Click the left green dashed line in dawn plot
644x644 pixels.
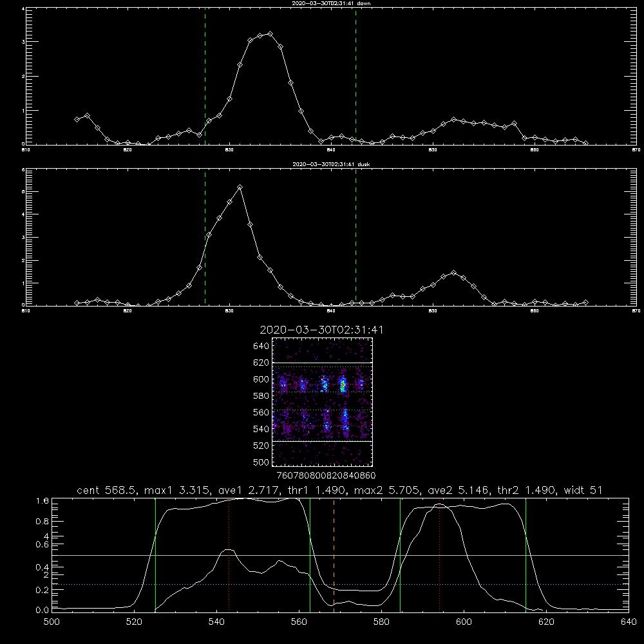[205, 76]
